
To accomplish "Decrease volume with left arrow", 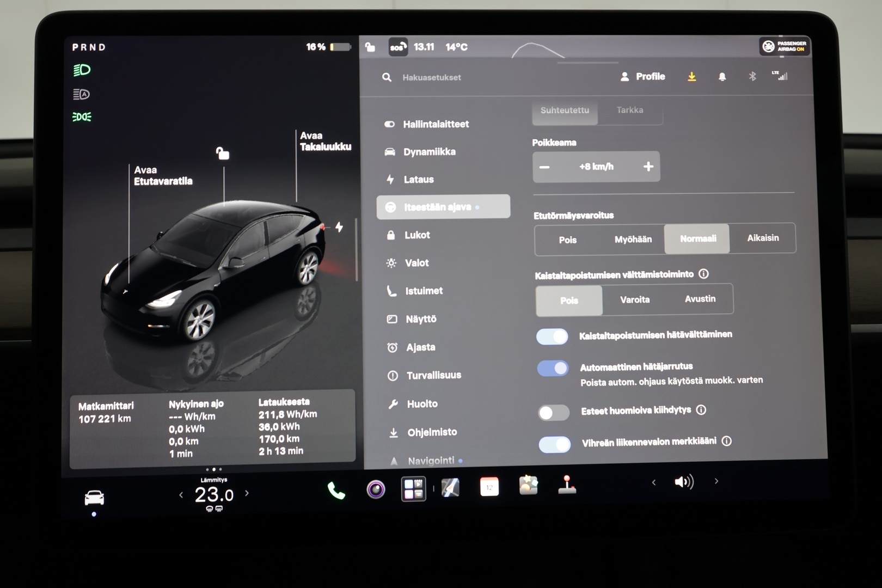I will (653, 482).
